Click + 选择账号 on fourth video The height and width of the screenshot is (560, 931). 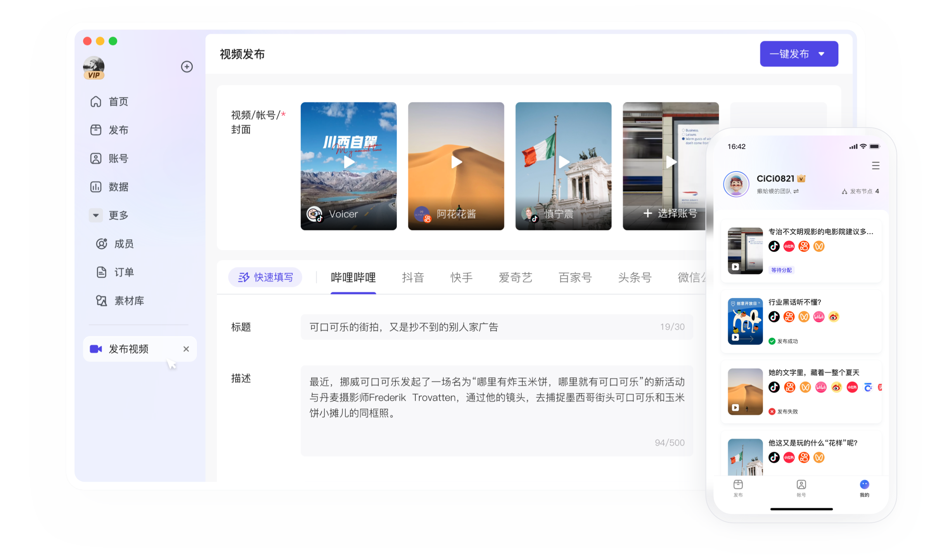670,213
